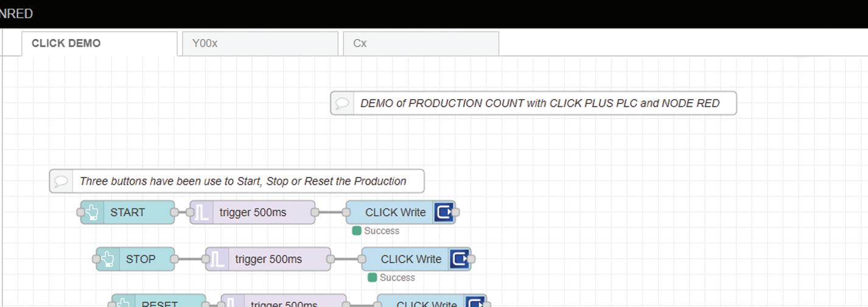Click output port of START row trigger node
Screen dimensions: 868x307
pyautogui.click(x=315, y=212)
